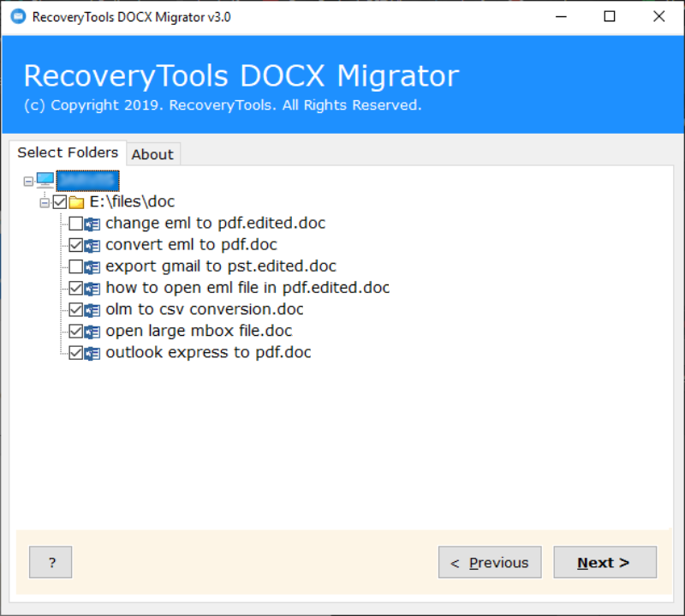This screenshot has height=616, width=685.
Task: Click the computer icon at tree root
Action: pos(45,180)
